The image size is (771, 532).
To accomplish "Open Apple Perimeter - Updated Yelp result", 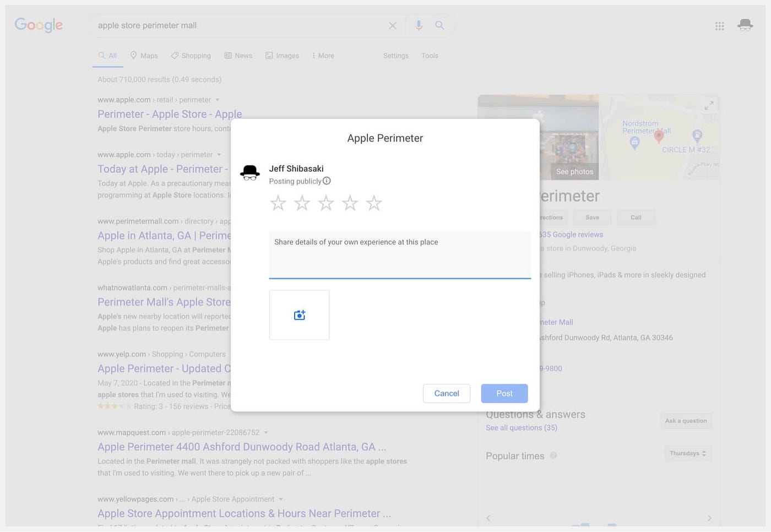I will click(164, 369).
